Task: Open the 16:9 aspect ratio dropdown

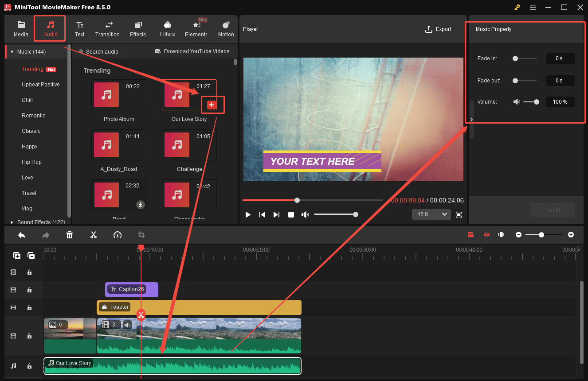Action: click(x=431, y=214)
